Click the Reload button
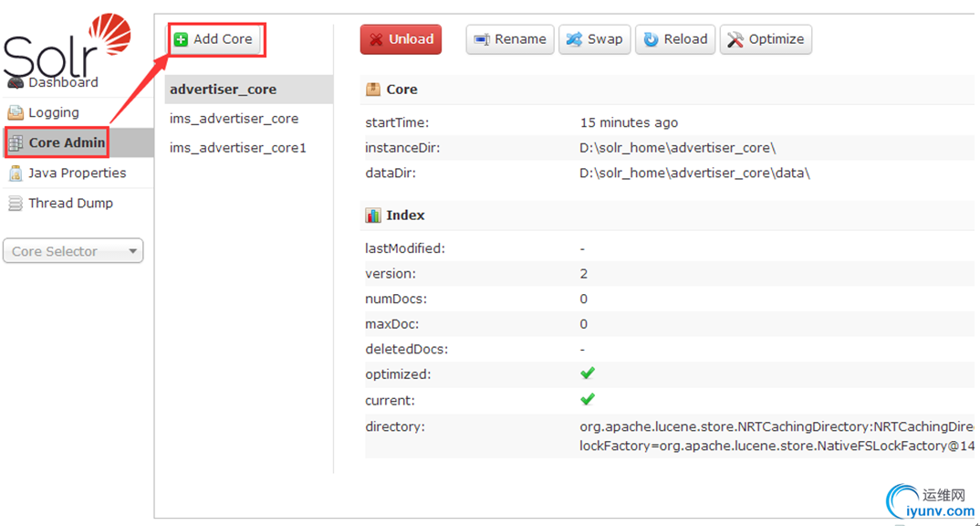The width and height of the screenshot is (980, 526). pyautogui.click(x=675, y=39)
